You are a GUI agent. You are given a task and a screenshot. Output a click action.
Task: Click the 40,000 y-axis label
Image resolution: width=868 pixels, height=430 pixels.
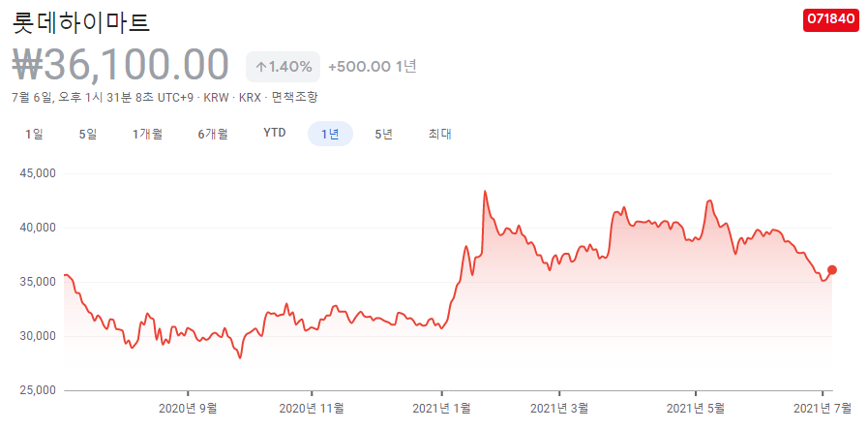coord(38,228)
